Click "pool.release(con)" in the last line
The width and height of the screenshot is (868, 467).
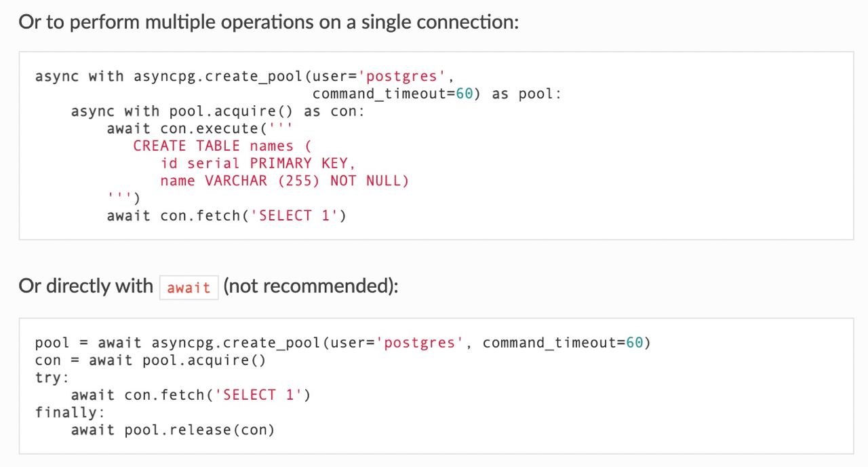199,430
